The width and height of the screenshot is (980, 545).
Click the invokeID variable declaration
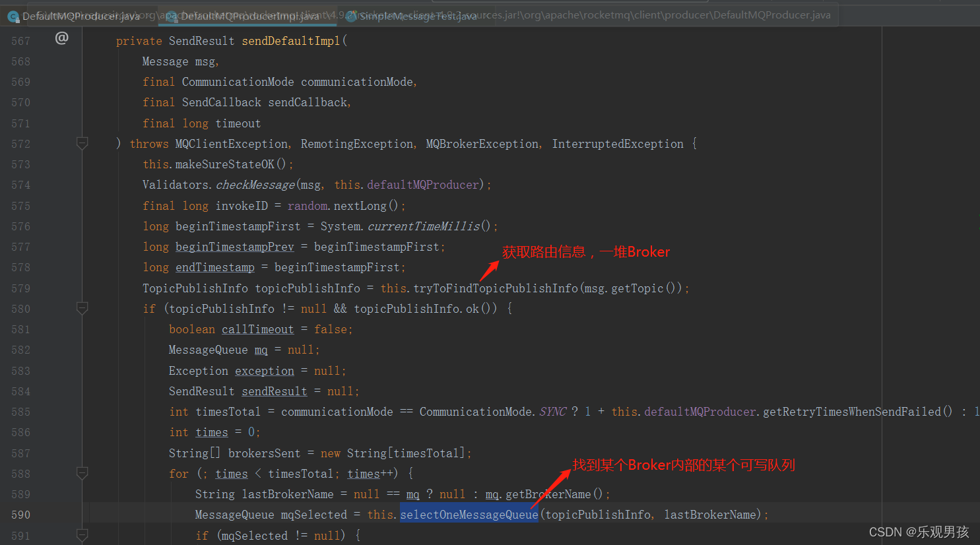point(242,206)
